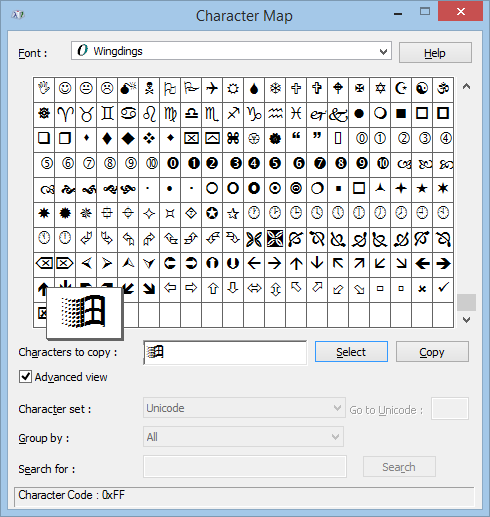Choose the outlined left-right double arrow
Screen dimensions: 490x517
[x=254, y=288]
